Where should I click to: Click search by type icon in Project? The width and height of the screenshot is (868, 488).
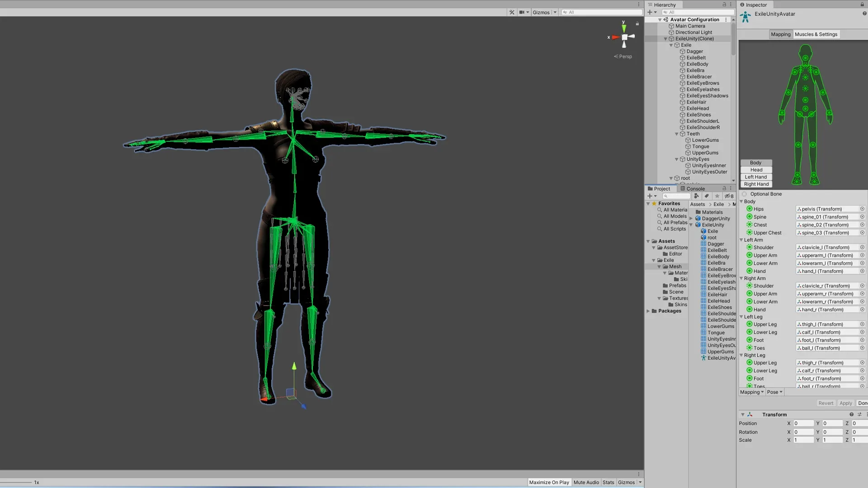[697, 196]
